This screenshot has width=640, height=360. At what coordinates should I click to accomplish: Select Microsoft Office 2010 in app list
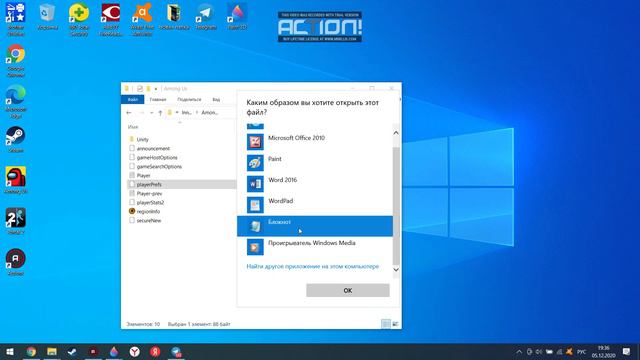[x=315, y=142]
